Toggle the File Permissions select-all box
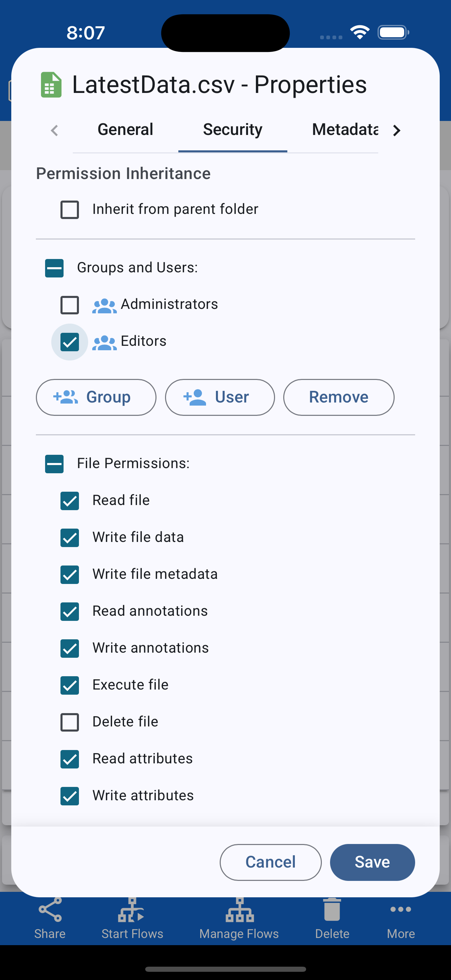Image resolution: width=451 pixels, height=980 pixels. (x=54, y=464)
